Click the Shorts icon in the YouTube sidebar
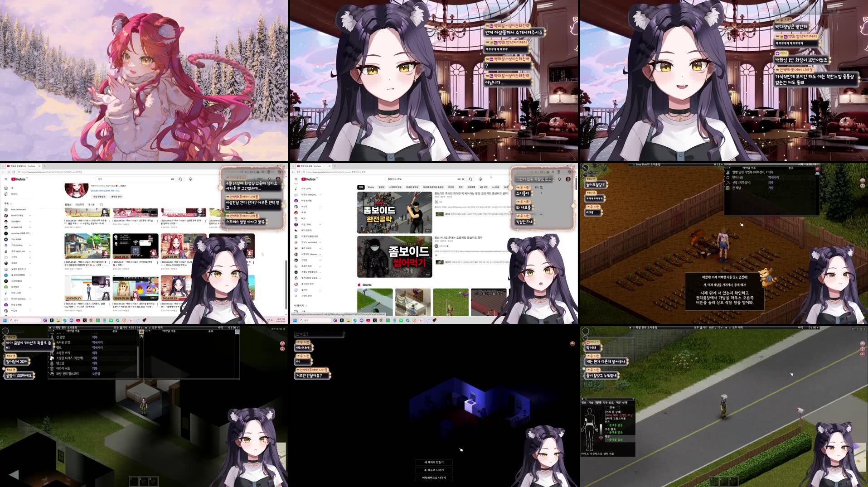 click(5, 193)
